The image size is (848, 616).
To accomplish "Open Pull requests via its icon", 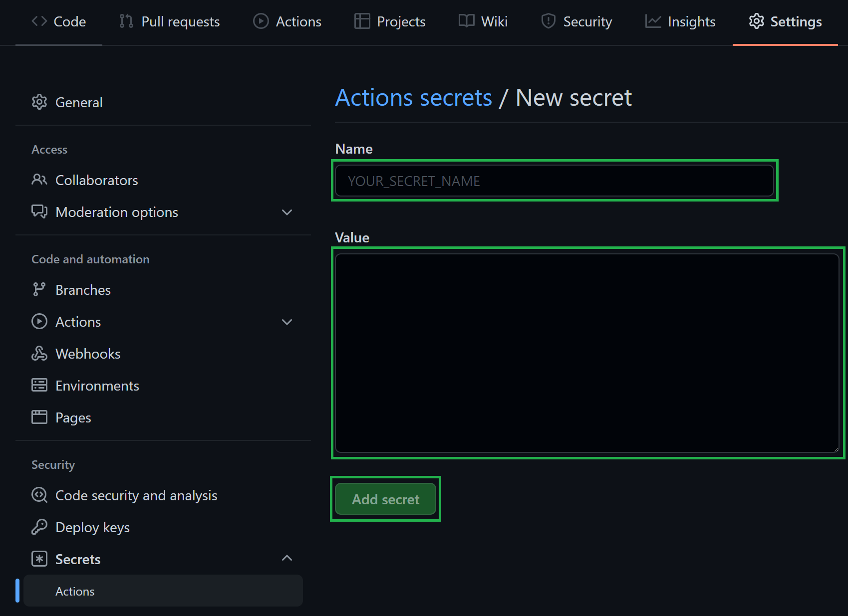I will pos(125,21).
